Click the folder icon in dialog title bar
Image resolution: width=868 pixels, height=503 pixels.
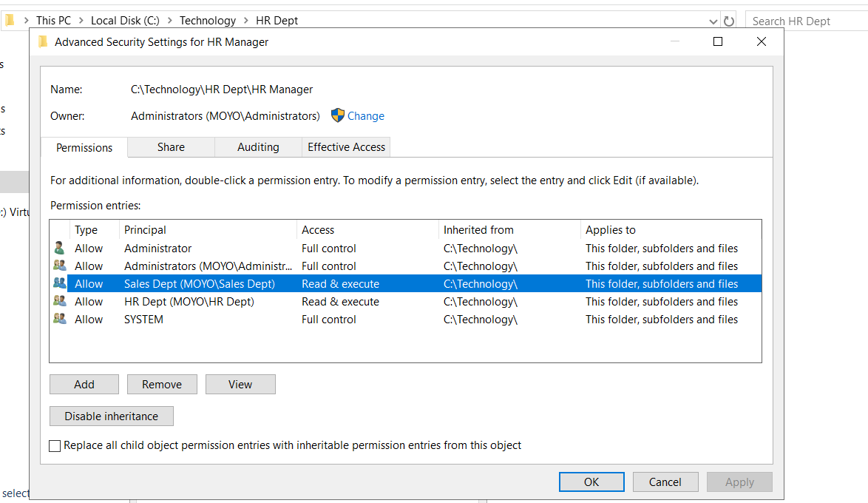[43, 42]
